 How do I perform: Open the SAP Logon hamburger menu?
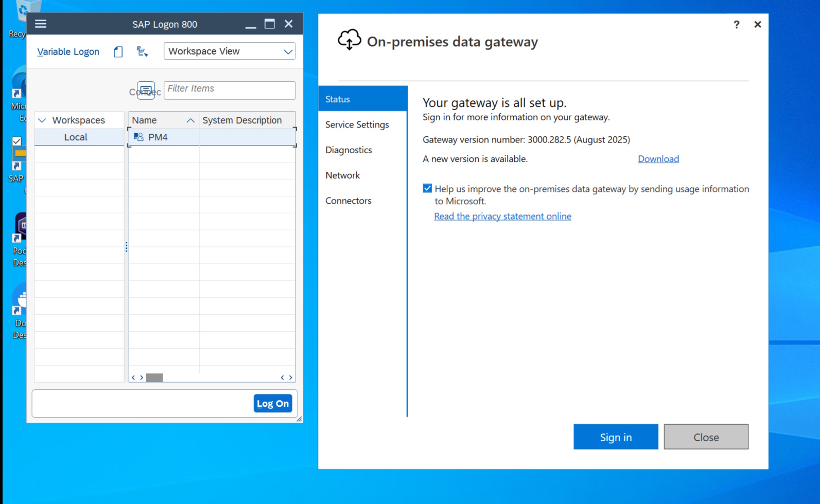[x=41, y=24]
